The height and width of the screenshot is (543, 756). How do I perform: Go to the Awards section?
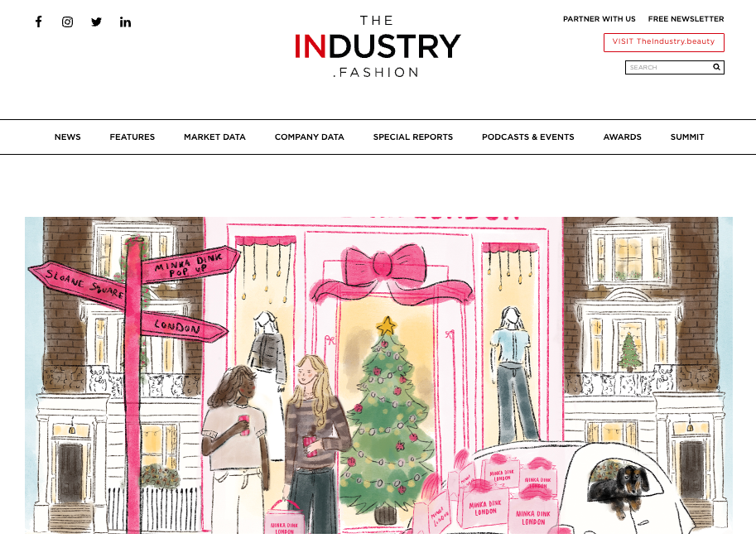click(623, 137)
